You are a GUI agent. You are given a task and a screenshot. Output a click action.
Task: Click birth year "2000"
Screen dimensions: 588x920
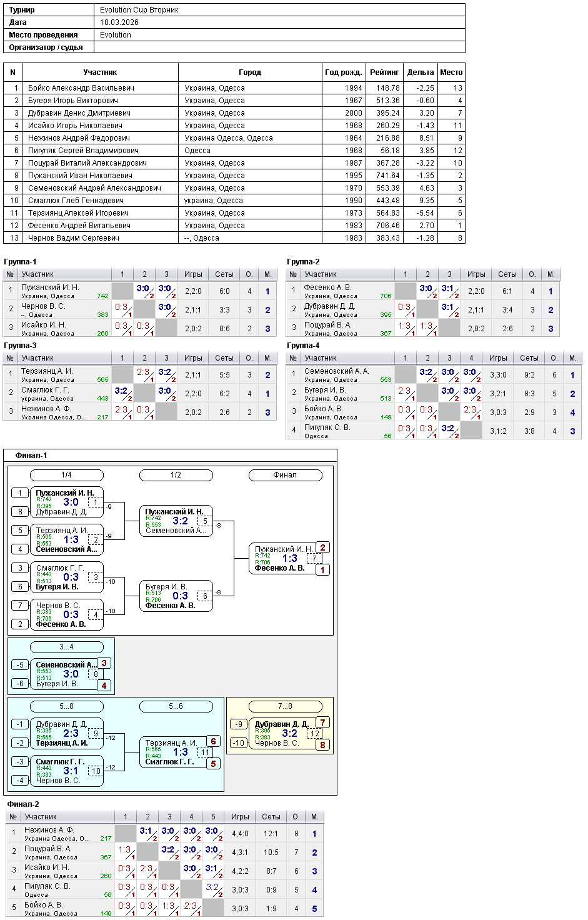point(354,113)
